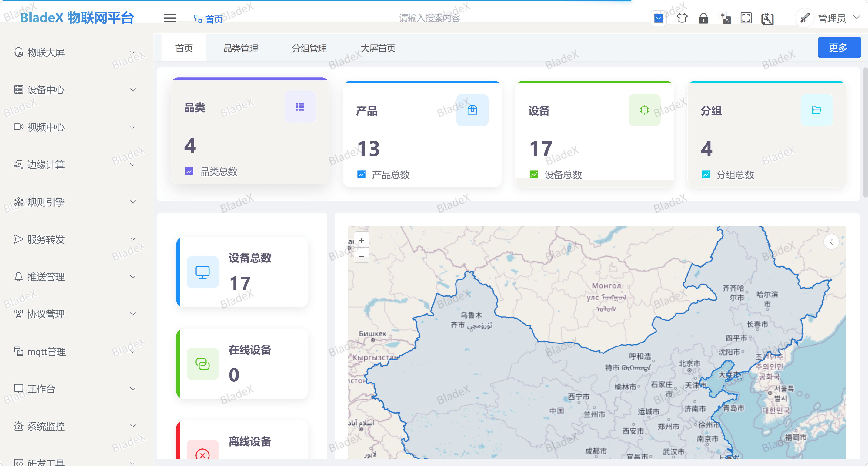Click the administrator avatar icon
This screenshot has width=868, height=466.
click(x=804, y=18)
